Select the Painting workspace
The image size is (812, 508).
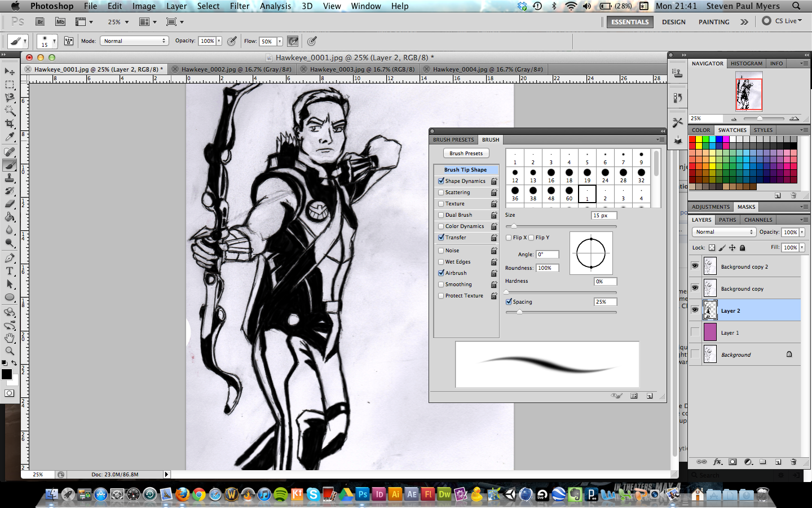pos(714,22)
